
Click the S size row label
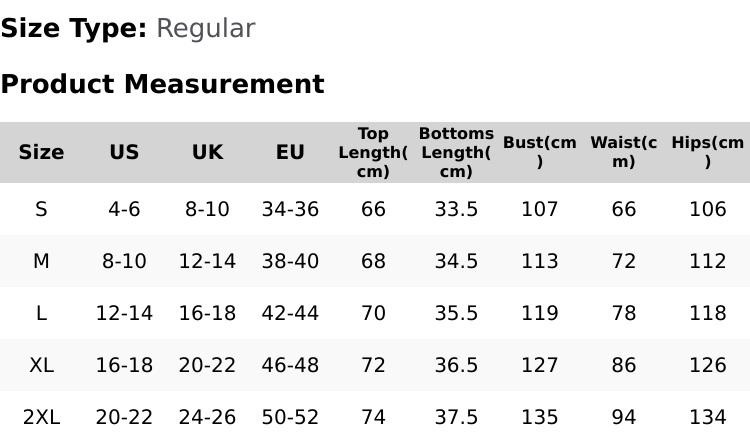[41, 209]
